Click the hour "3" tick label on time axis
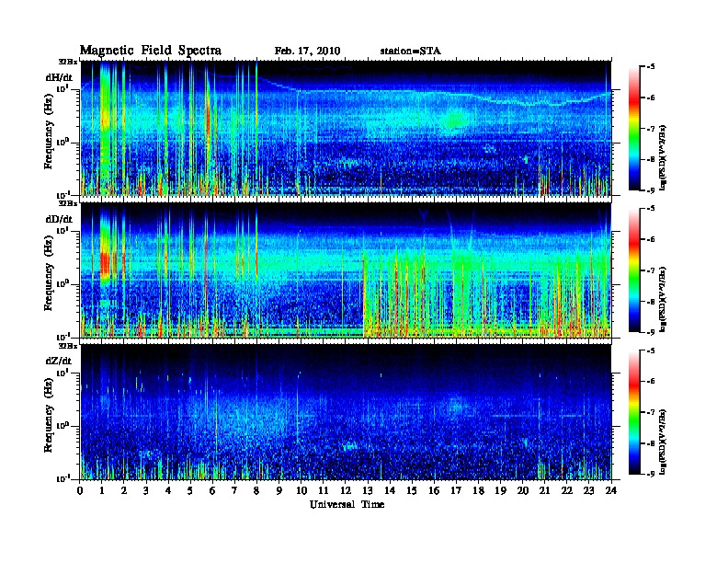This screenshot has width=728, height=563. pos(146,491)
